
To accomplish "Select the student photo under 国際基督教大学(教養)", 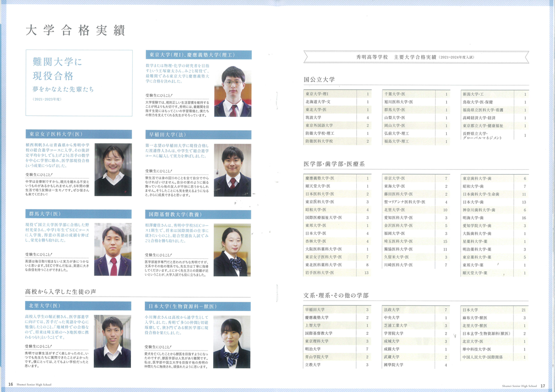I will pyautogui.click(x=232, y=250).
